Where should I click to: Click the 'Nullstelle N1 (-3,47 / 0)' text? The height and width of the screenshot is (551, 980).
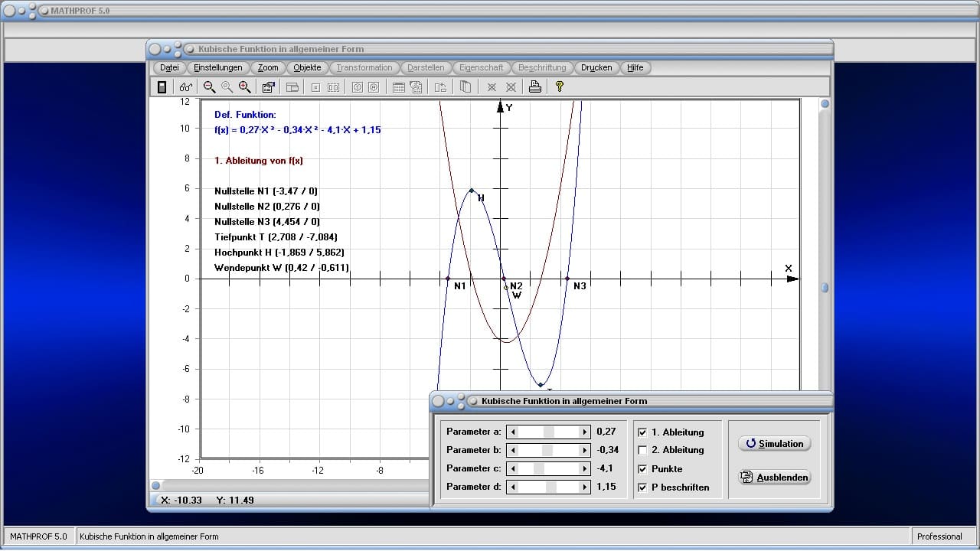point(266,191)
